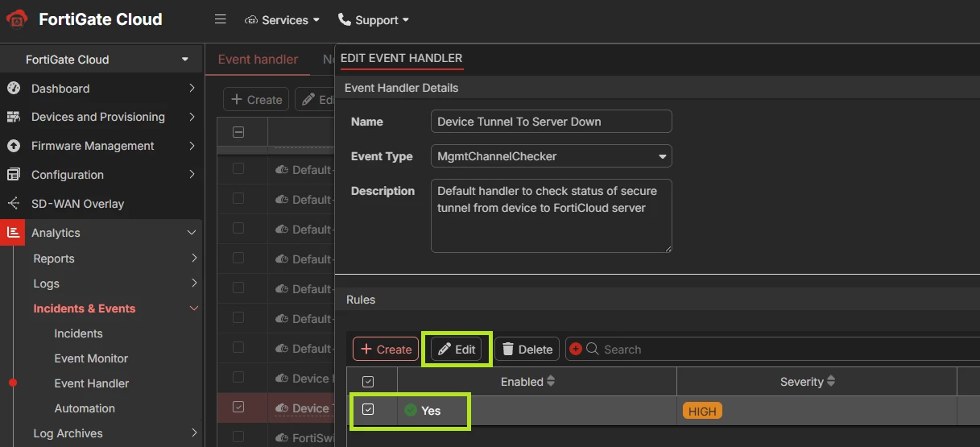Switch to the Event handler tab
This screenshot has height=447, width=980.
click(x=258, y=60)
